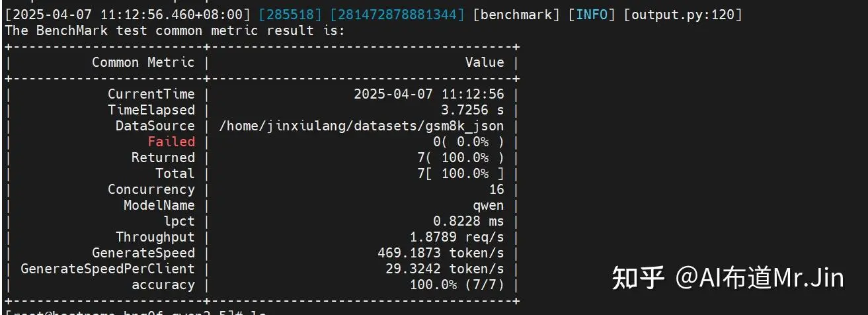Viewport: 868px width, 315px height.
Task: Click the red Failed metric label
Action: click(171, 142)
